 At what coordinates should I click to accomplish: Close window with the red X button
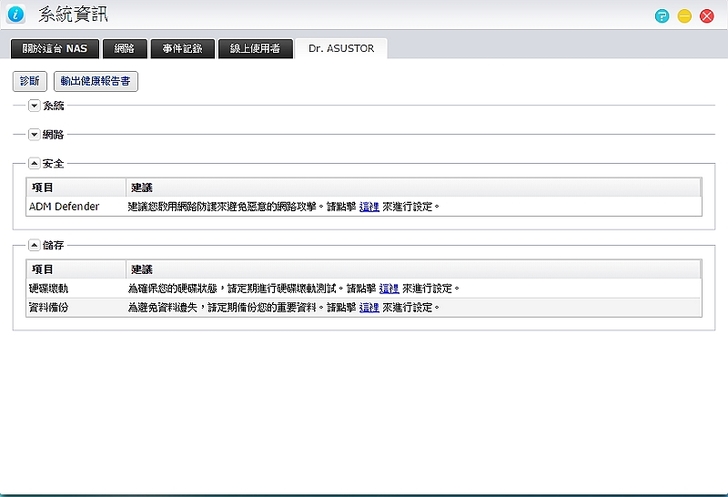[x=707, y=15]
